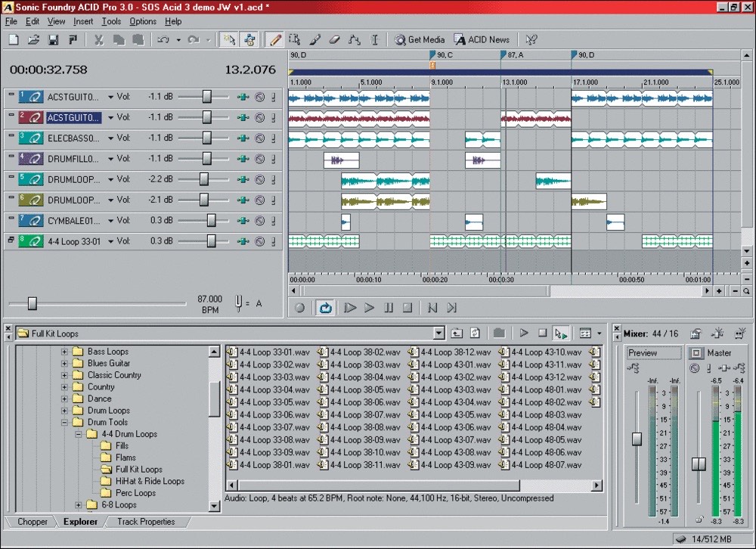756x549 pixels.
Task: Toggle Auto Preview in the Explorer toolbar
Action: (561, 333)
